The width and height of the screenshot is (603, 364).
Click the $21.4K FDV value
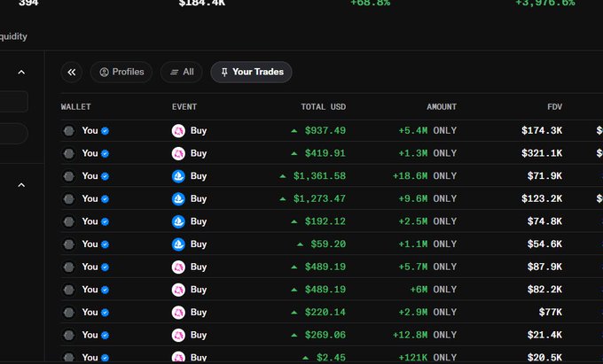(x=544, y=335)
